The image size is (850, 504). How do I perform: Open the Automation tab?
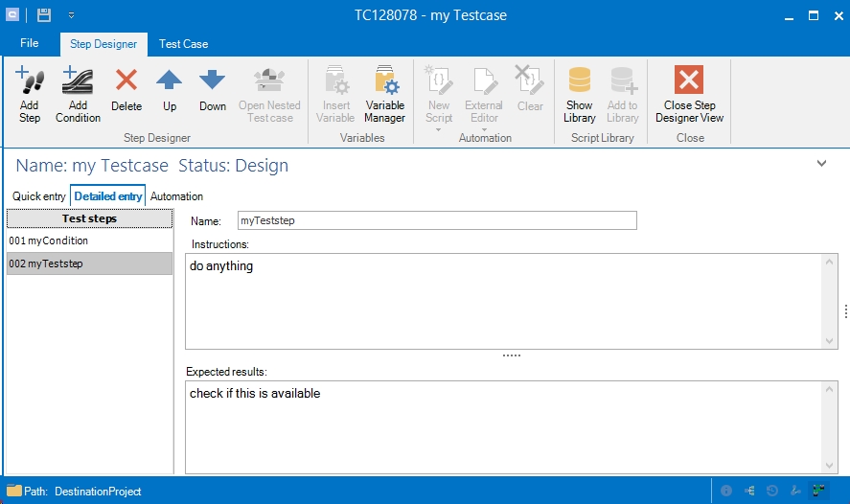pyautogui.click(x=176, y=196)
